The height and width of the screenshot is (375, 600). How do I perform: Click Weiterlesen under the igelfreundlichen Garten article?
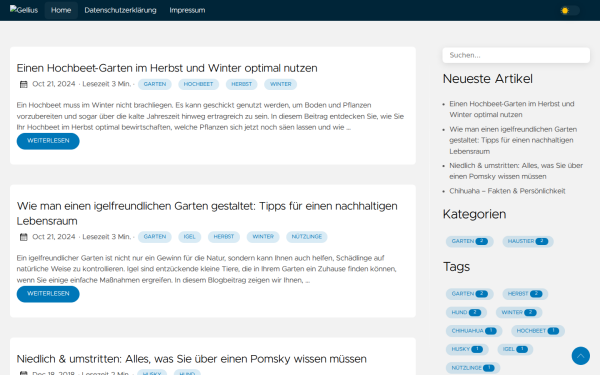click(x=48, y=294)
